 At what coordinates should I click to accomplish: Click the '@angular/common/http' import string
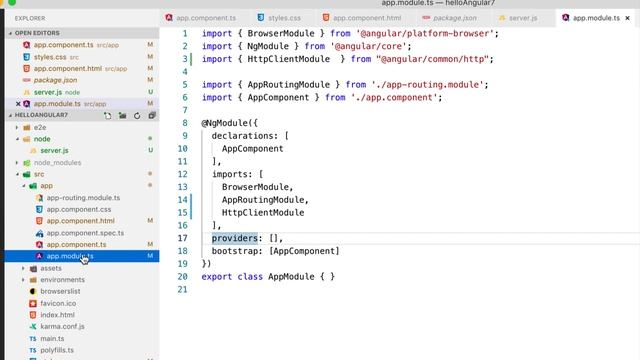click(432, 59)
